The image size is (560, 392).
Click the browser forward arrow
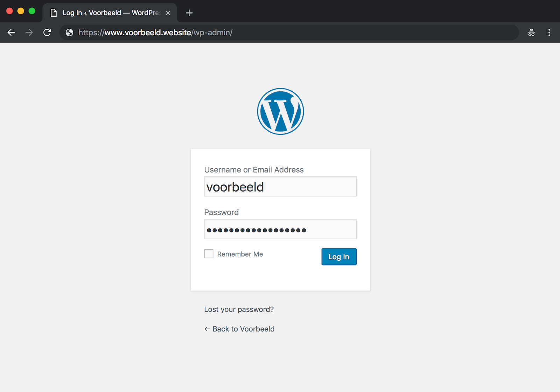coord(29,33)
